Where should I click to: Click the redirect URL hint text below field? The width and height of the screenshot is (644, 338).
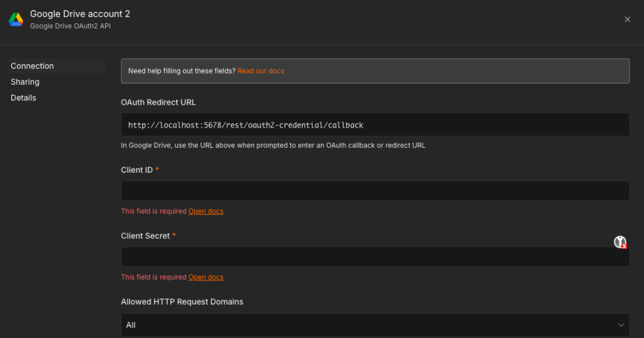click(x=273, y=145)
